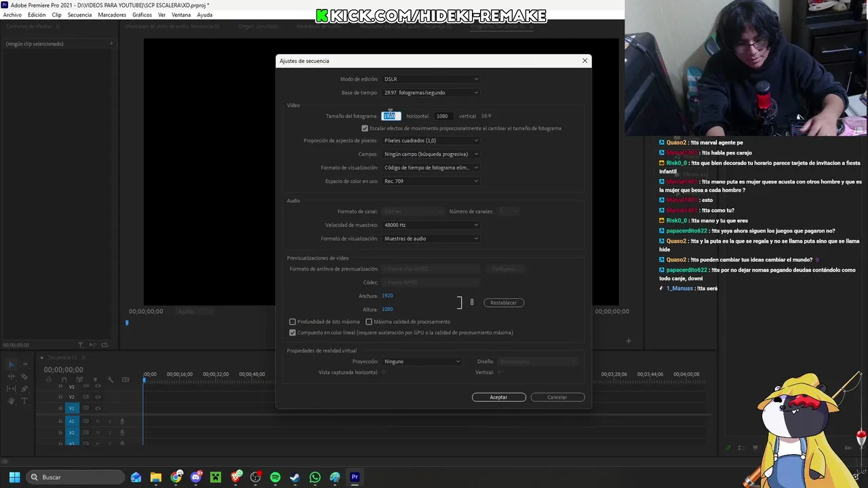This screenshot has height=488, width=868.
Task: Hide track V1 with eye icon
Action: point(98,409)
